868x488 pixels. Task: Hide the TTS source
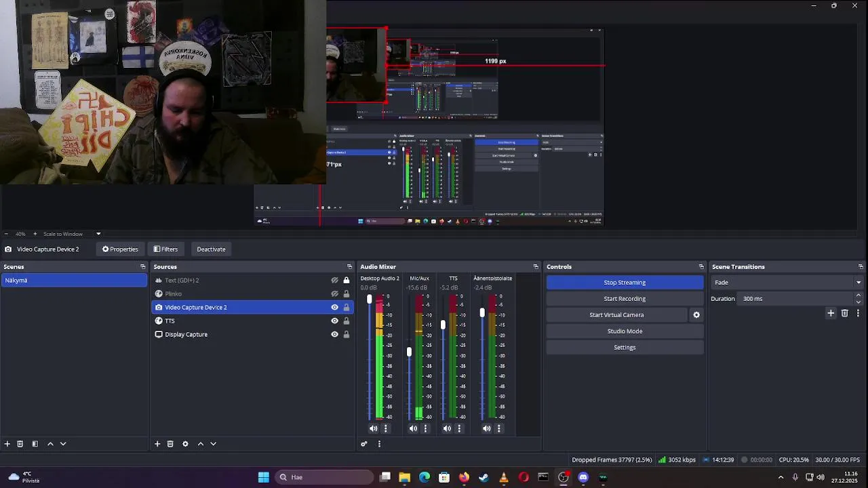(334, 321)
